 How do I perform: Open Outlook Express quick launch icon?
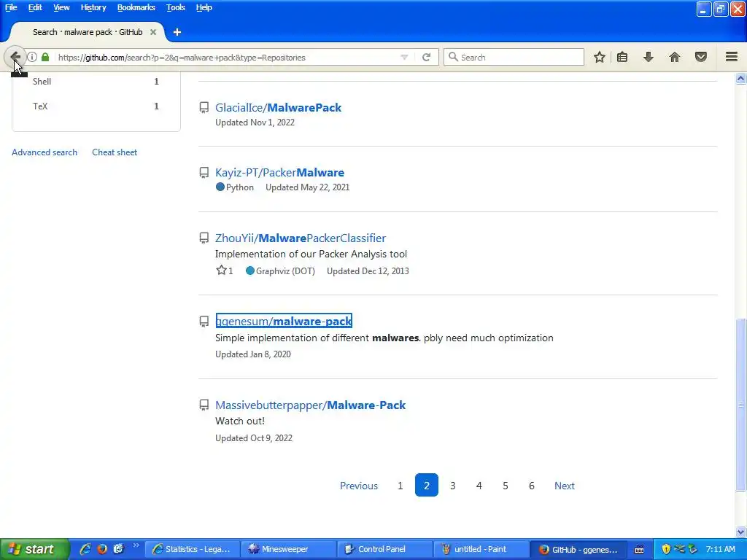[x=118, y=549]
